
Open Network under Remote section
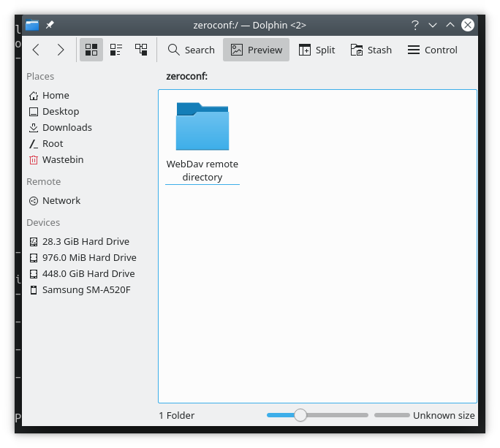click(x=61, y=200)
